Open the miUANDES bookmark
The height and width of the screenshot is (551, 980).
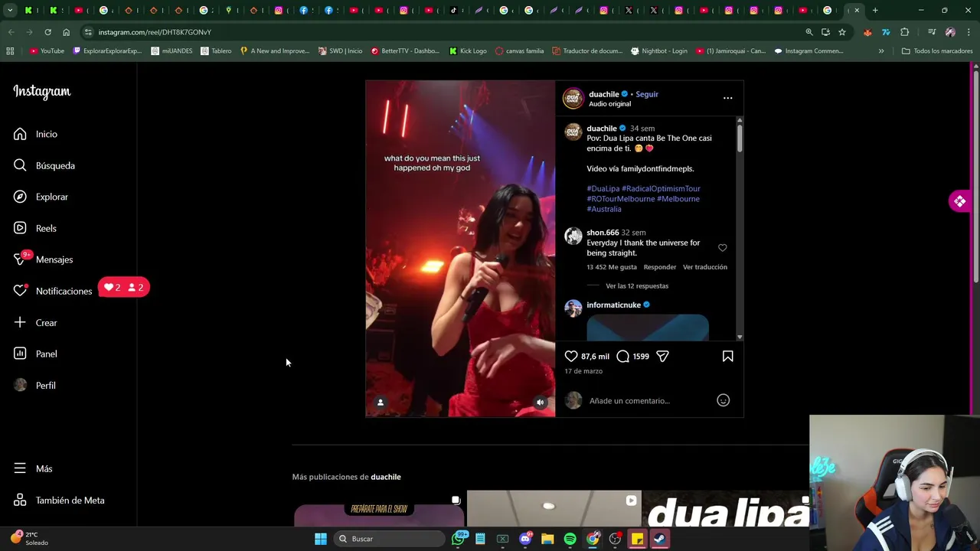(x=171, y=51)
